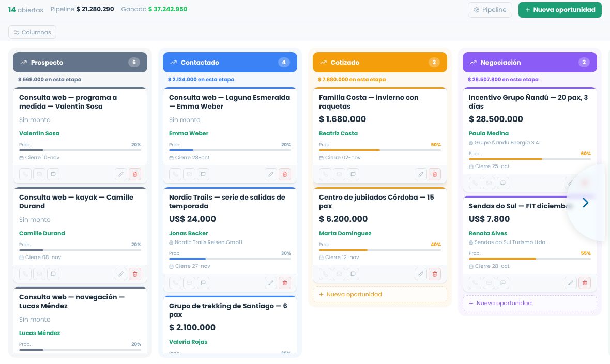Open comment icon on Emma Weber card
The image size is (610, 364).
coord(203,174)
